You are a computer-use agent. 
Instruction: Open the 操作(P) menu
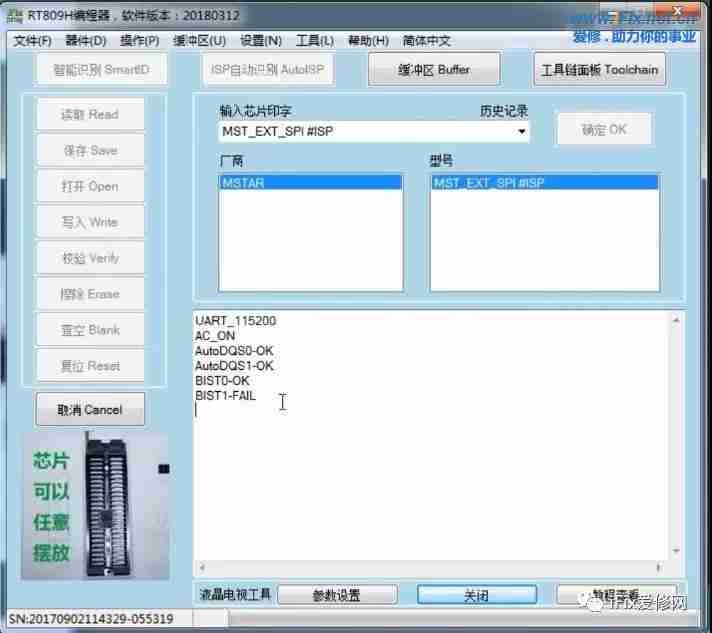[139, 41]
